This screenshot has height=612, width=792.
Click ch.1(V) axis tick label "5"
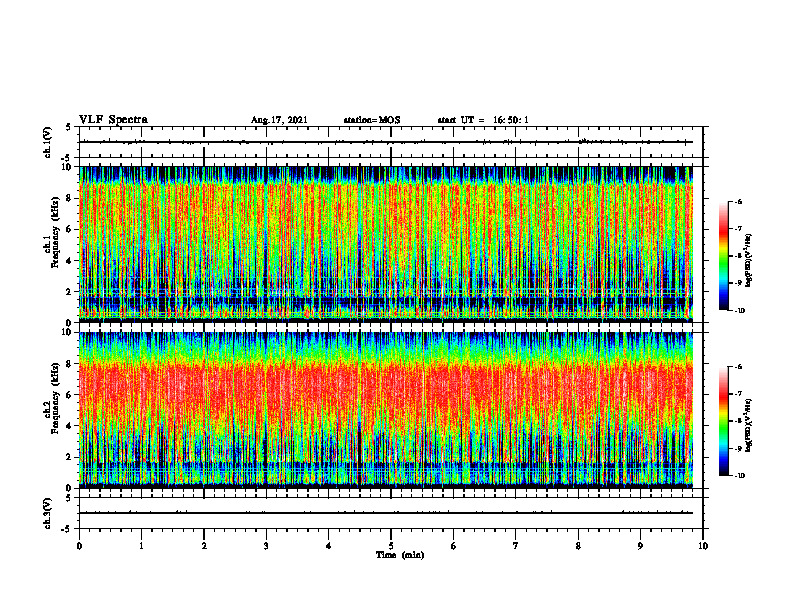[x=69, y=128]
